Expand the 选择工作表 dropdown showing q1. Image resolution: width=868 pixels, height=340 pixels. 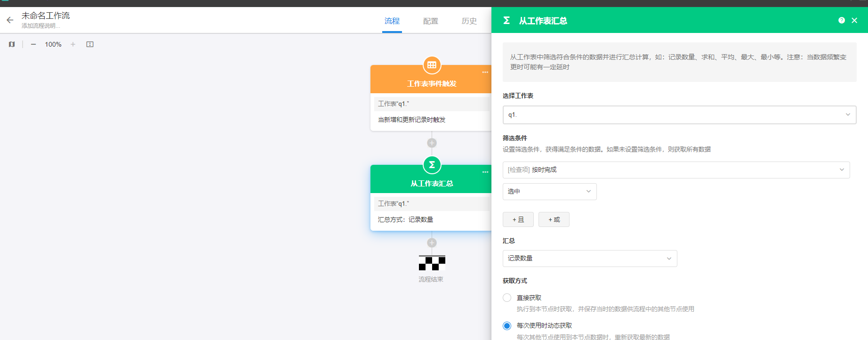click(x=679, y=115)
